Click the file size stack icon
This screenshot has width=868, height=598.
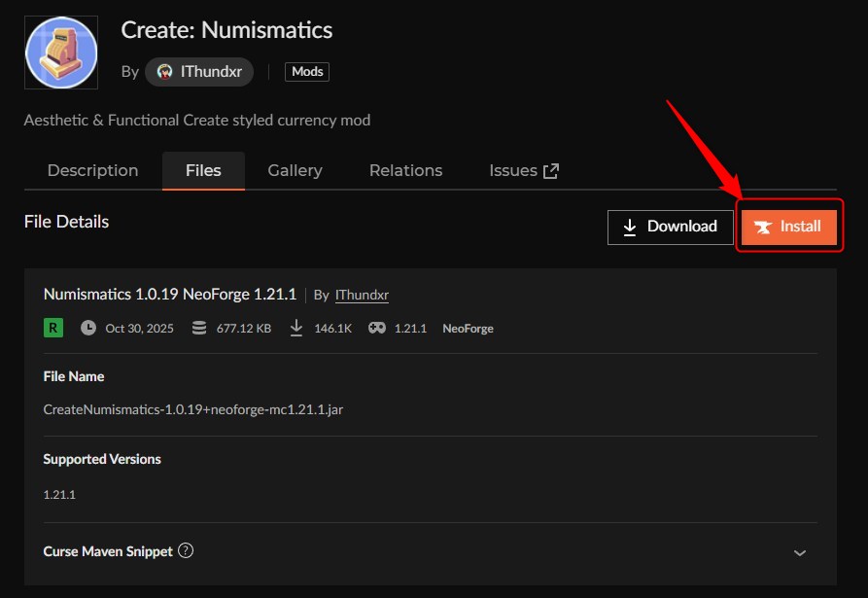tap(198, 329)
